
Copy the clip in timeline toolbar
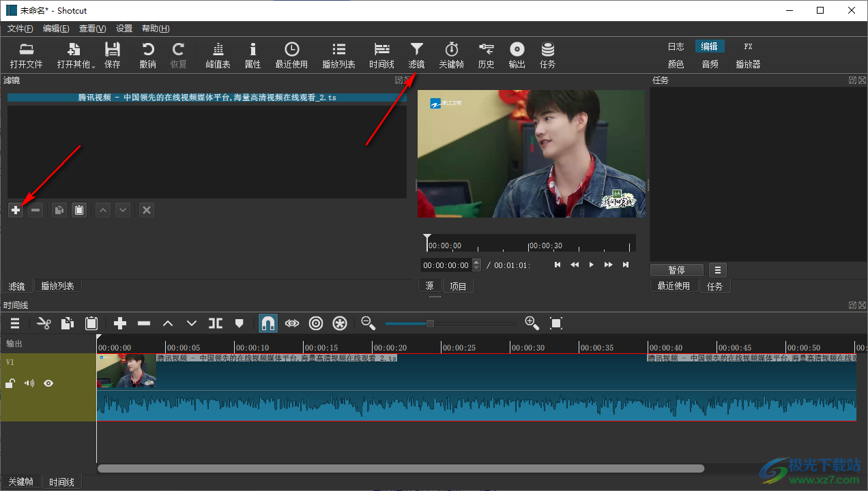[68, 323]
